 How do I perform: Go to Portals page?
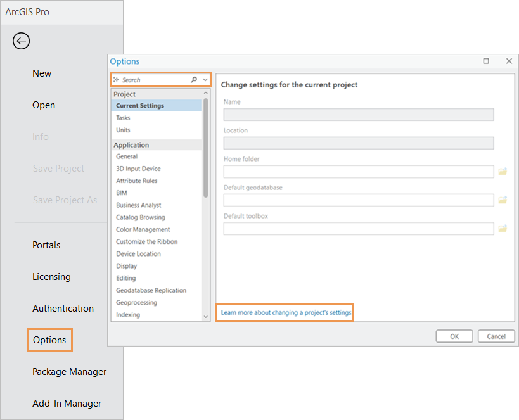(46, 245)
